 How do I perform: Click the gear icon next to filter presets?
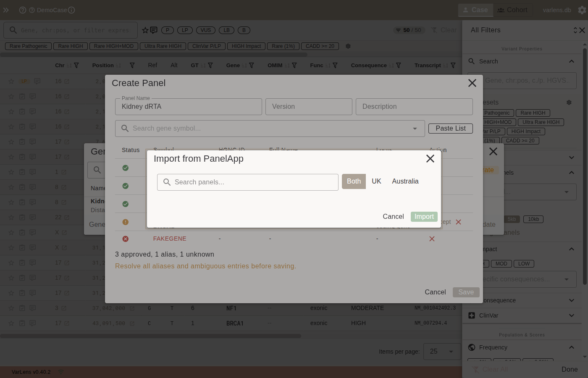coord(569,102)
